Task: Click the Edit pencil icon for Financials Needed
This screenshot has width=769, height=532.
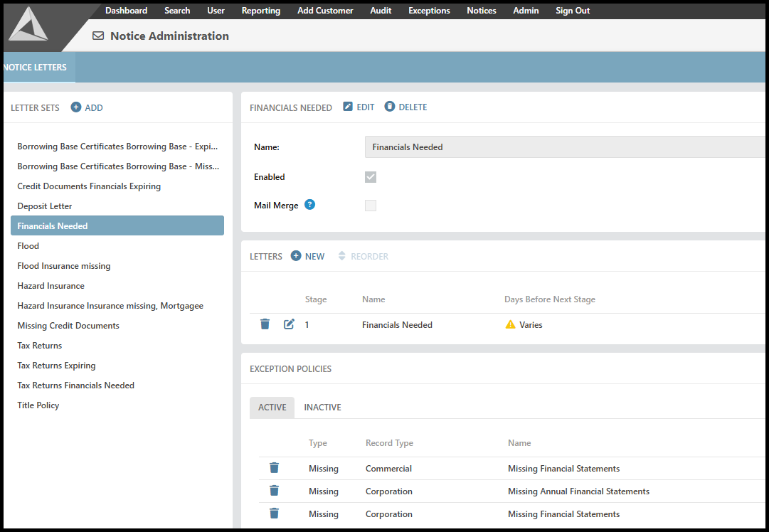Action: click(348, 107)
